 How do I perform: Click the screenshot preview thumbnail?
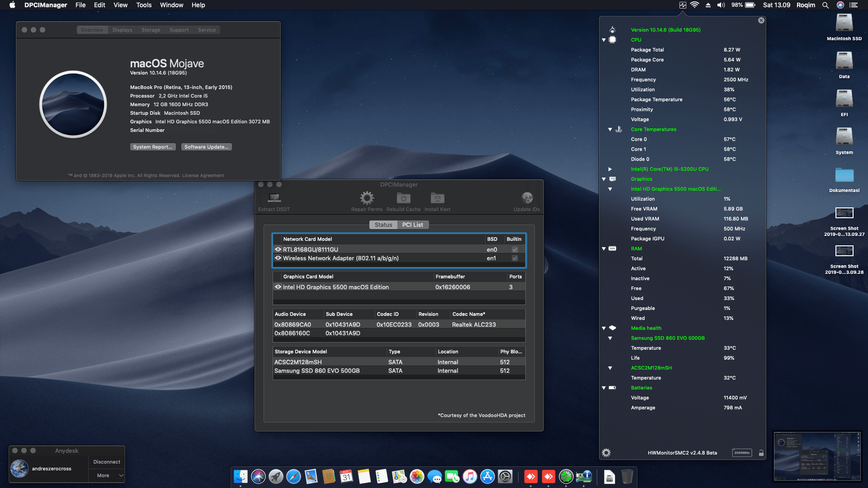(817, 456)
